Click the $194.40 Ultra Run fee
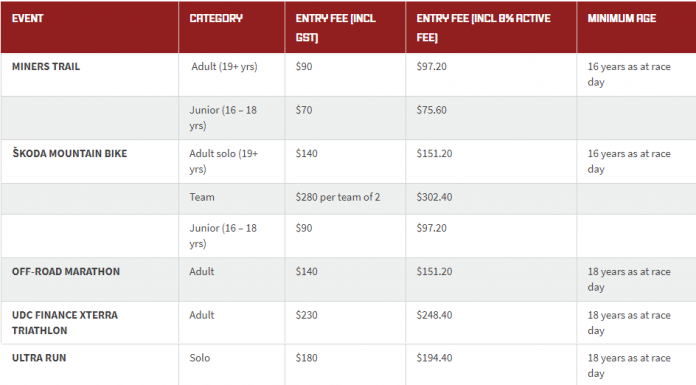The width and height of the screenshot is (696, 385). tap(434, 358)
